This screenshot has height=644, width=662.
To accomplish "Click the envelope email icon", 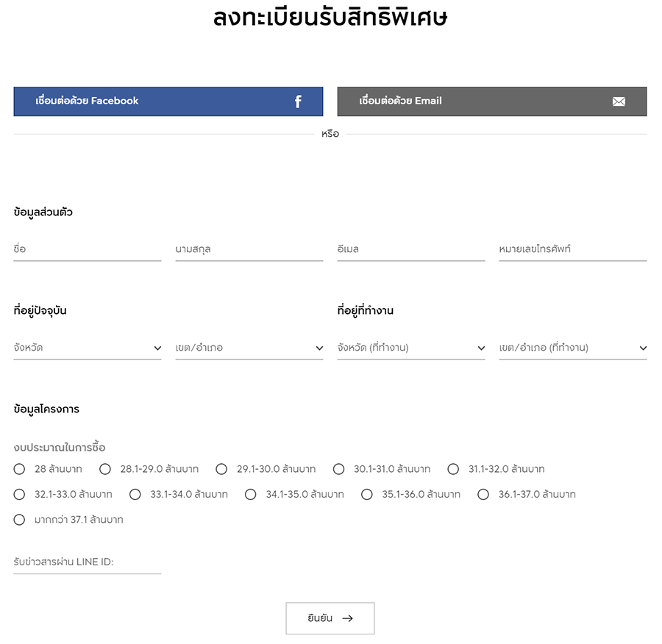I will point(619,101).
